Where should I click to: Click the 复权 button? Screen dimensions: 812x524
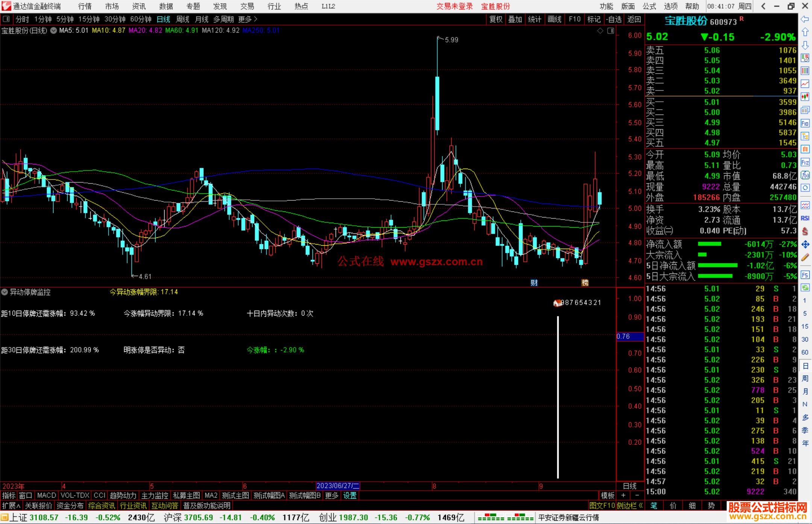coord(495,19)
